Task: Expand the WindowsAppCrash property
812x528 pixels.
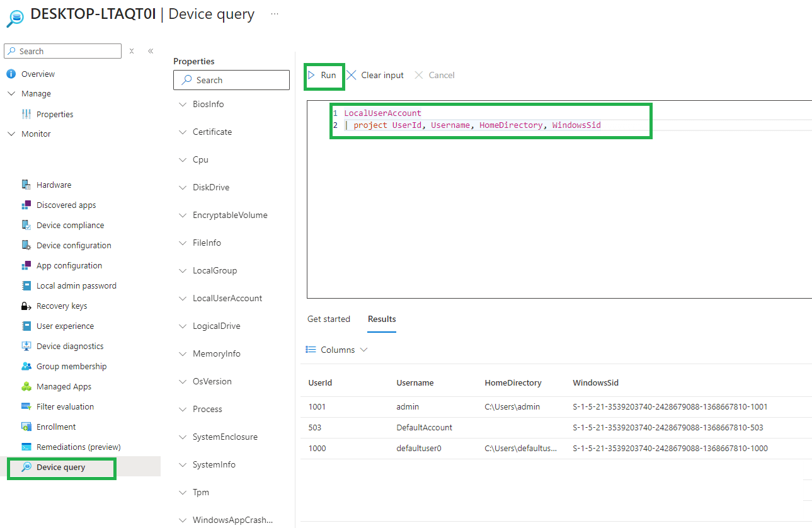Action: (x=183, y=520)
